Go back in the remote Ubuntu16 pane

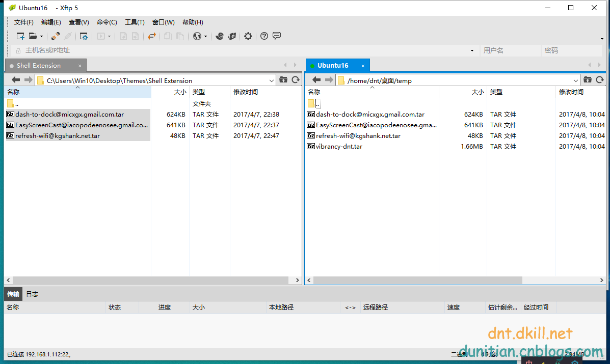[x=316, y=80]
